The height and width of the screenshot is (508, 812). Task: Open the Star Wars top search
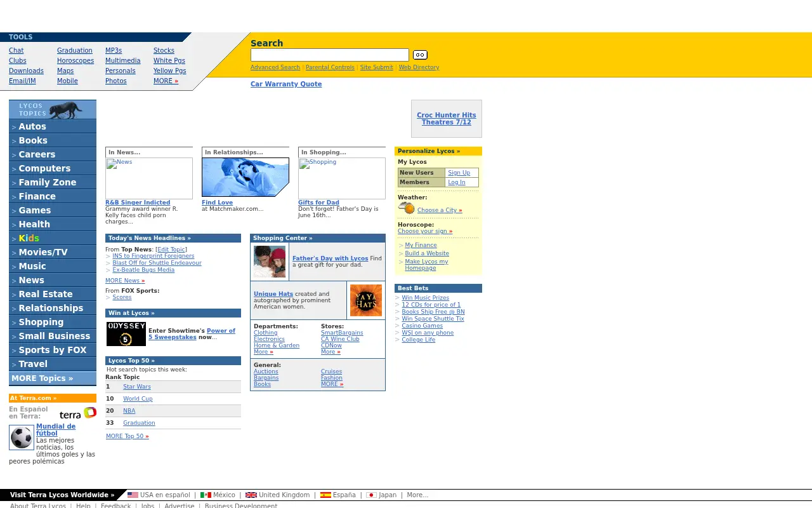coord(137,387)
